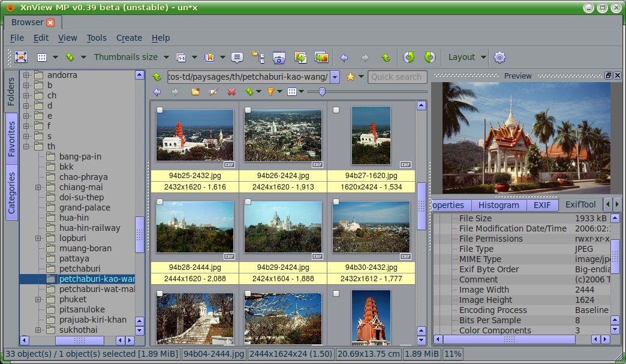This screenshot has height=364, width=626.
Task: Click the fullscreen view icon in toolbar
Action: coord(21,58)
